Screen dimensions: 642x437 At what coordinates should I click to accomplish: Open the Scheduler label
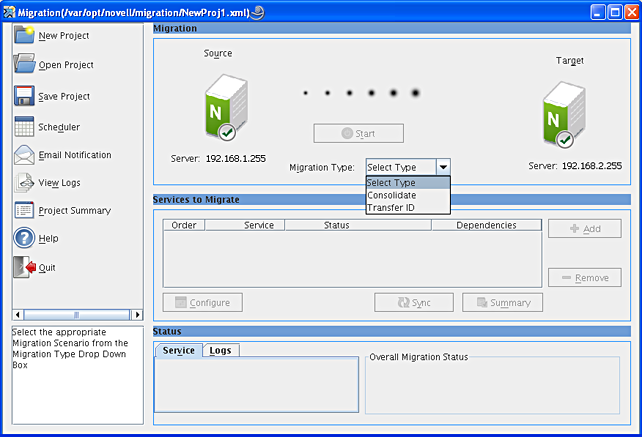click(x=59, y=127)
